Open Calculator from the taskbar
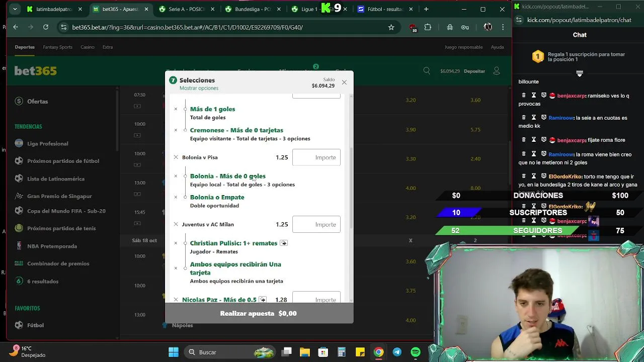Image resolution: width=644 pixels, height=362 pixels. (x=342, y=352)
